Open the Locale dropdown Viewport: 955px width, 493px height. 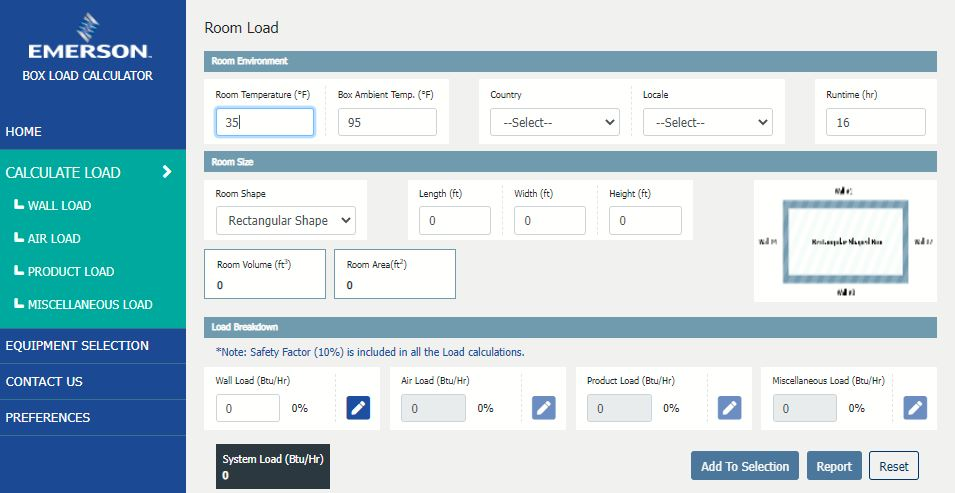pyautogui.click(x=707, y=122)
